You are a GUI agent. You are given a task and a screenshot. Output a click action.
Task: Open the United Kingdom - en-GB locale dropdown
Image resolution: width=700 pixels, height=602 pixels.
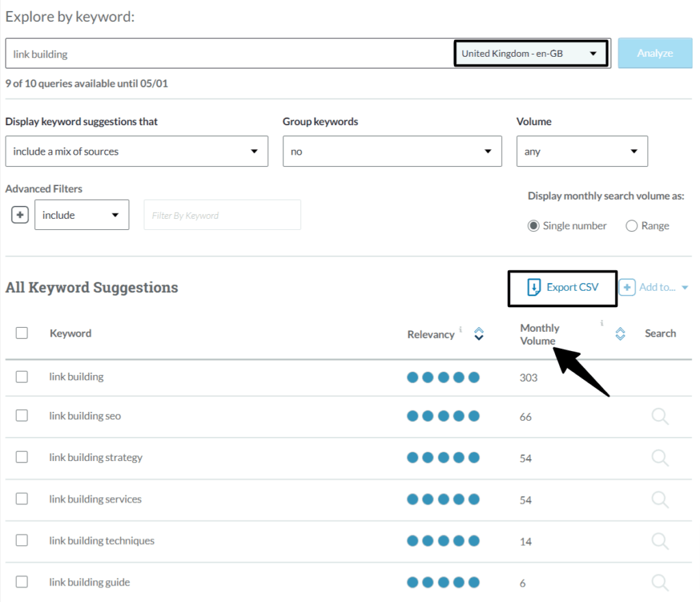point(530,53)
